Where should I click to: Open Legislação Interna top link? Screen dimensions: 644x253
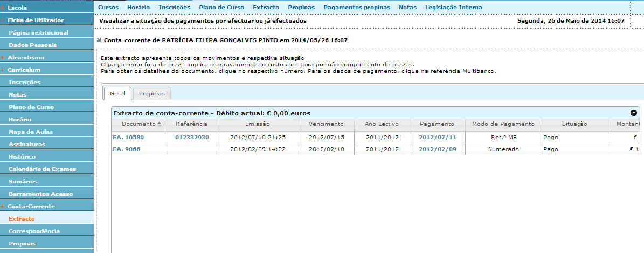pos(453,8)
